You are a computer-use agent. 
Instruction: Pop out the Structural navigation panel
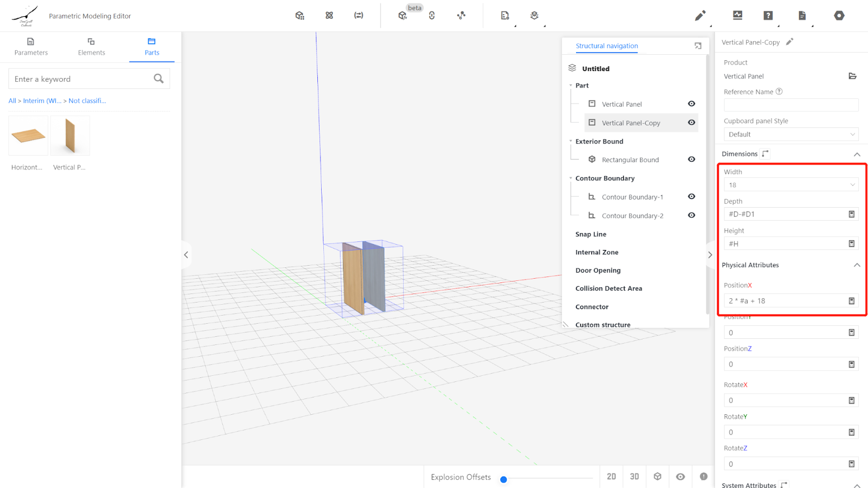(x=698, y=46)
